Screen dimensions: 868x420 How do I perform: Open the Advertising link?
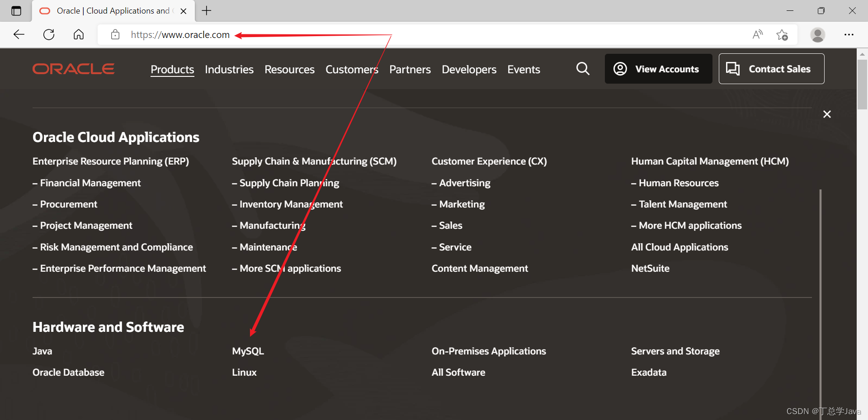point(461,183)
